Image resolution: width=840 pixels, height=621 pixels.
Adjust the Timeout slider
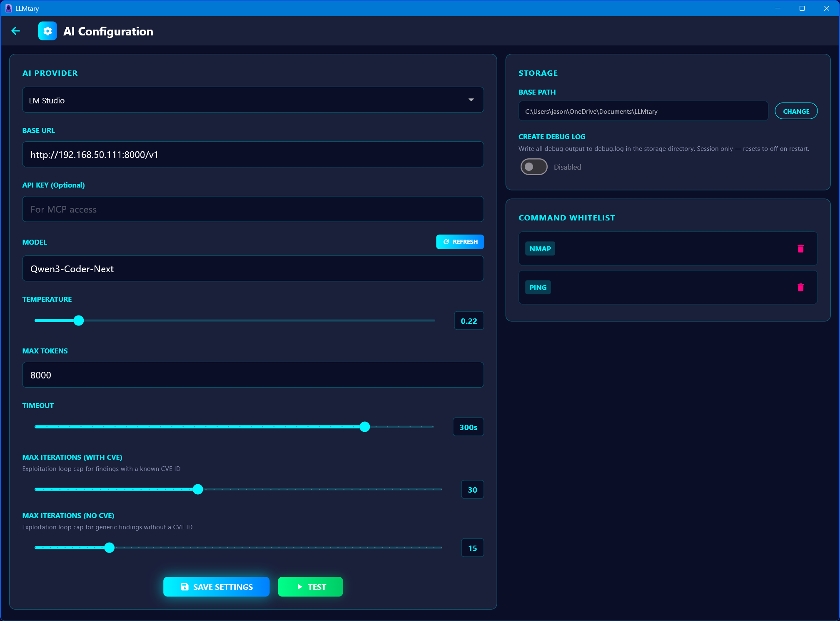[364, 427]
